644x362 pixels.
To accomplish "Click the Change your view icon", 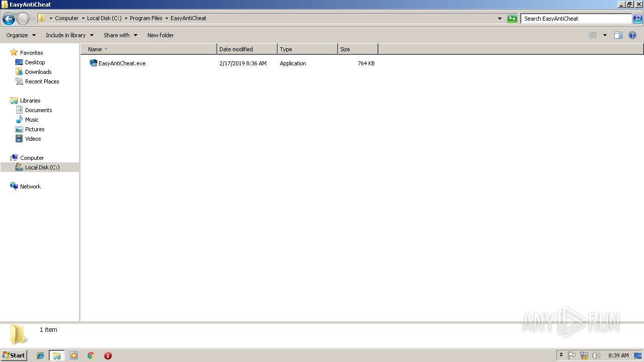I will point(593,35).
